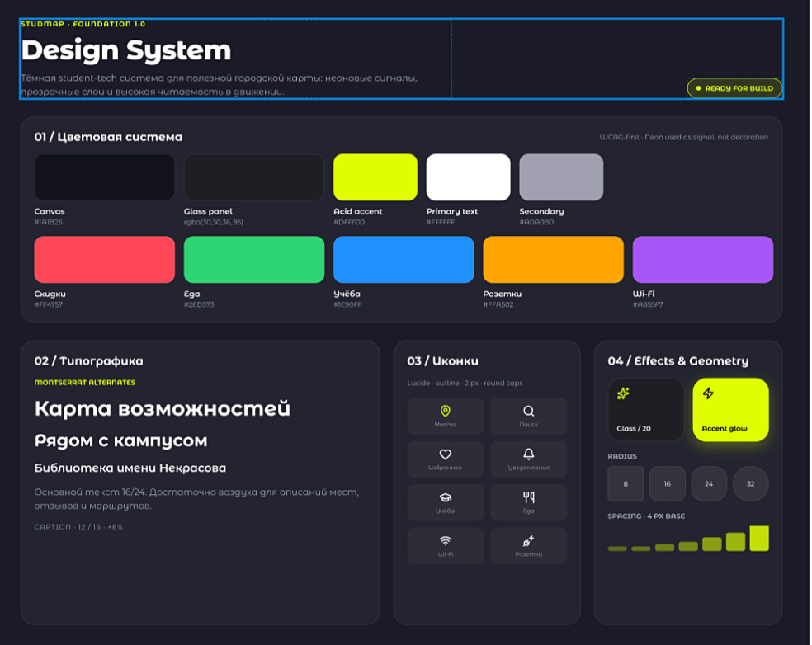Screen dimensions: 812x645
Task: Click the sparkles icon in Glass / 20 card
Action: (x=623, y=393)
